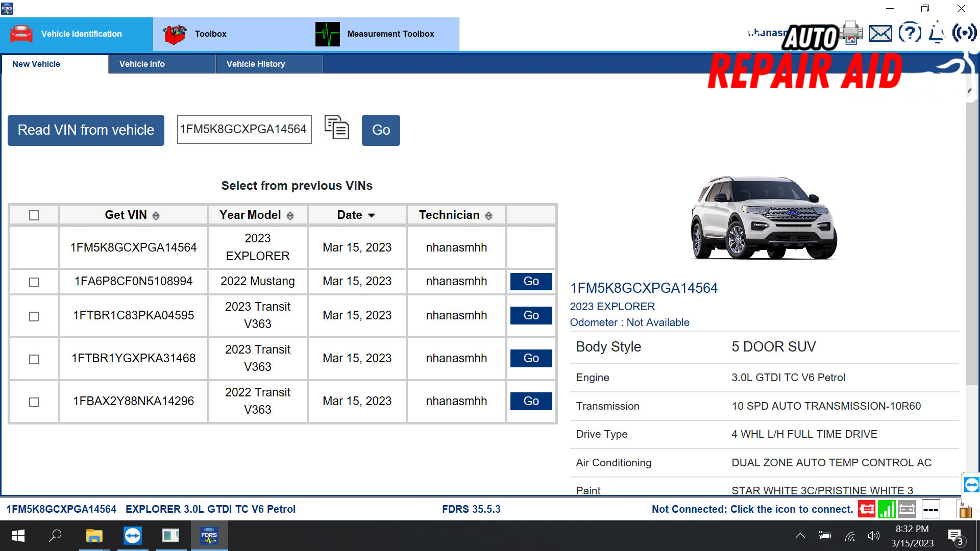
Task: Click the help question mark icon
Action: tap(910, 33)
